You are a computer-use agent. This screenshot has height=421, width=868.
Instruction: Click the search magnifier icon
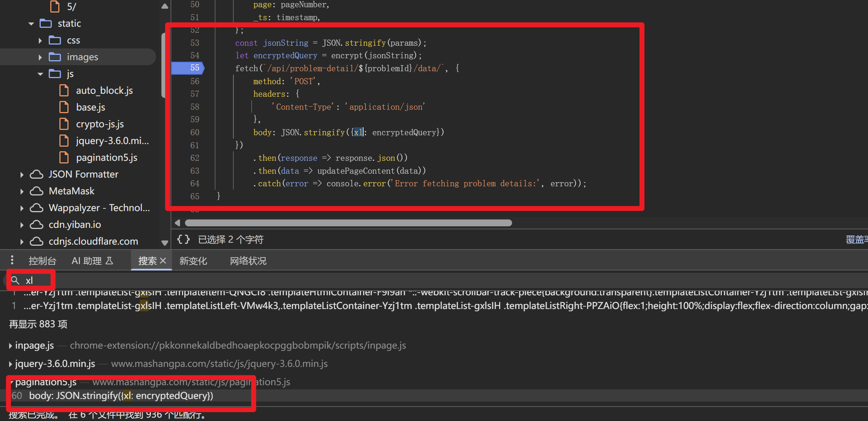15,280
